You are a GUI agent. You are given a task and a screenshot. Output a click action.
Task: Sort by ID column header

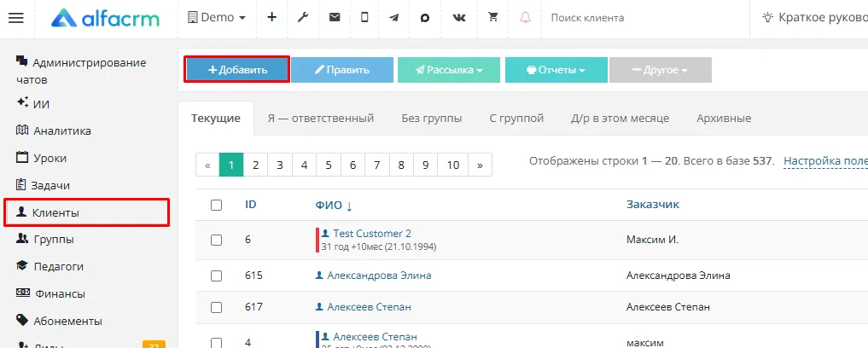pos(251,204)
